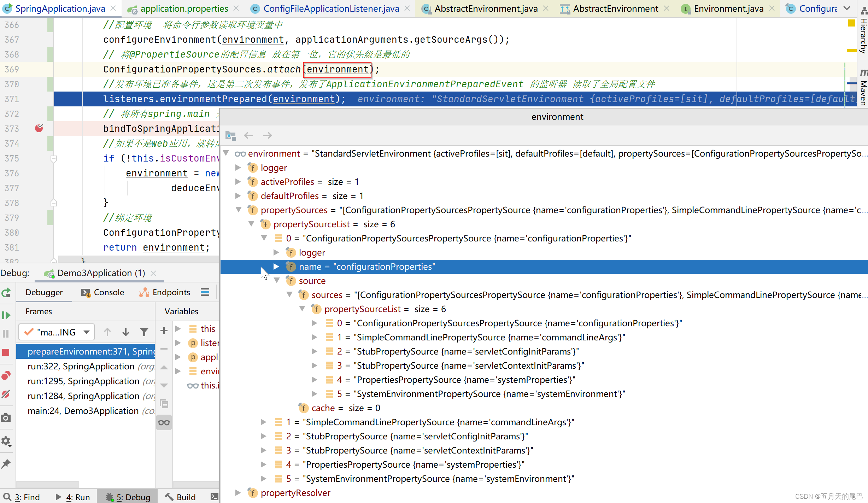Switch to application.properties editor tab
The image size is (868, 503).
coord(184,8)
